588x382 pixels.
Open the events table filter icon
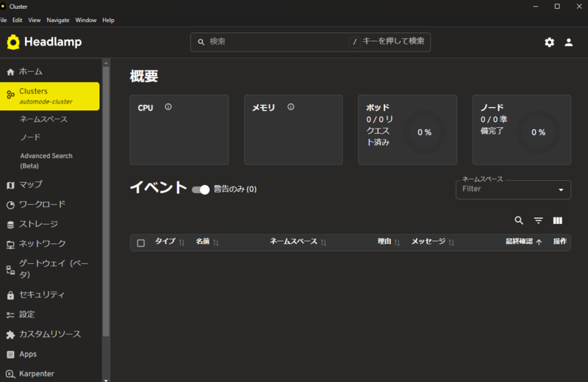[x=538, y=220]
